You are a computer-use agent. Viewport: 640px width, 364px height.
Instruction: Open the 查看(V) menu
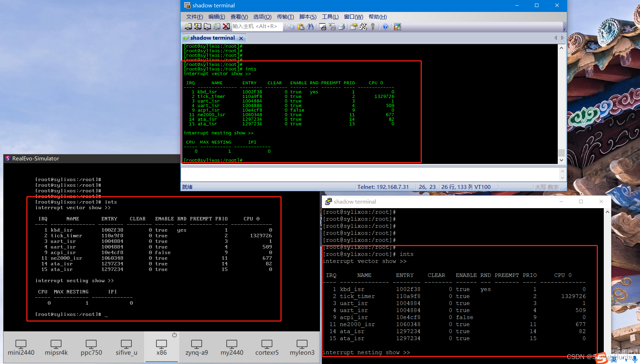click(239, 17)
